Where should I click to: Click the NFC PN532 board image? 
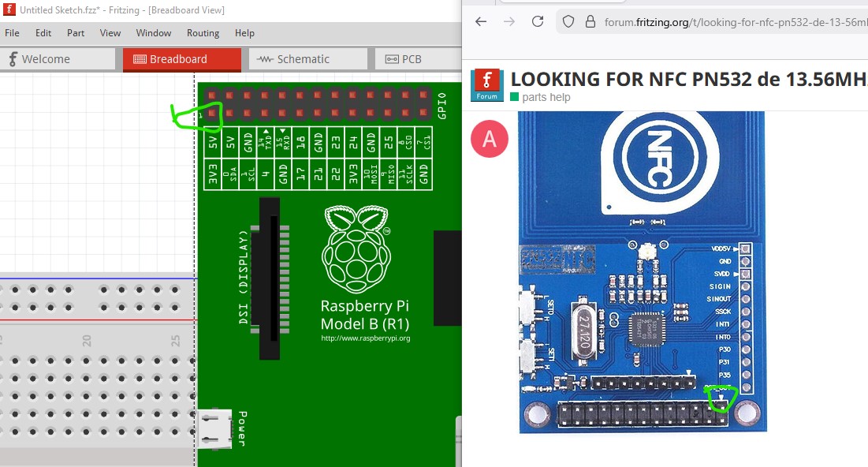(x=642, y=272)
